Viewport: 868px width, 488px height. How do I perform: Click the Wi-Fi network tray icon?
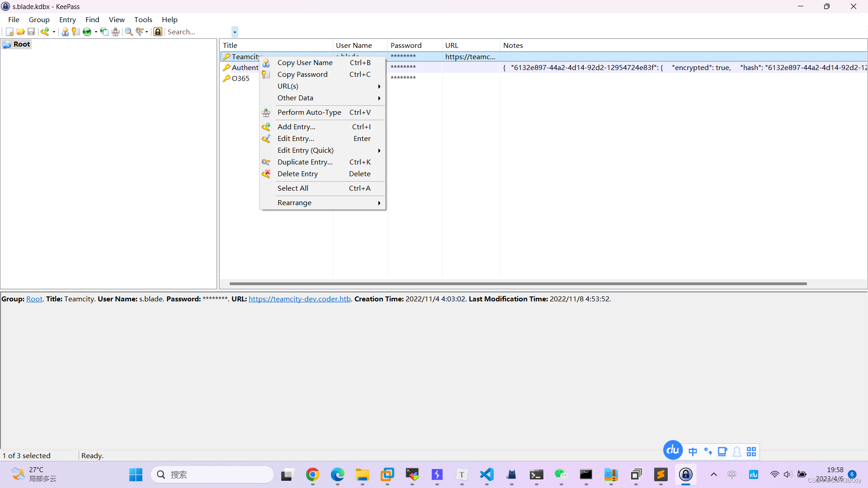774,474
